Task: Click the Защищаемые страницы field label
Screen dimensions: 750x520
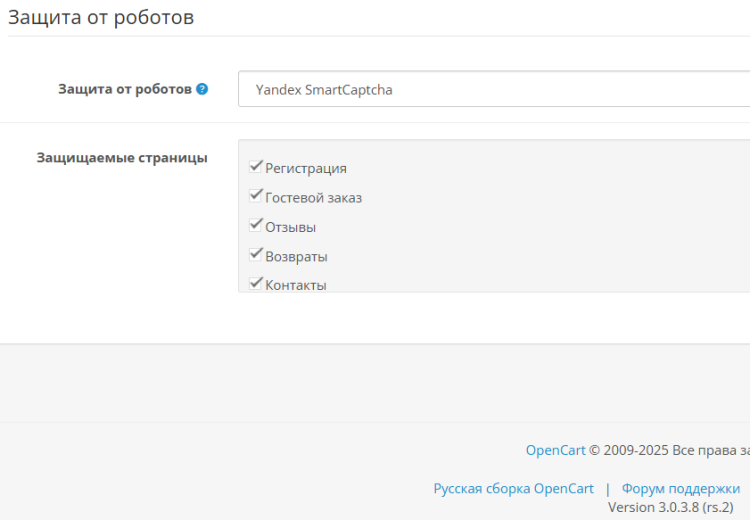Action: click(x=122, y=157)
